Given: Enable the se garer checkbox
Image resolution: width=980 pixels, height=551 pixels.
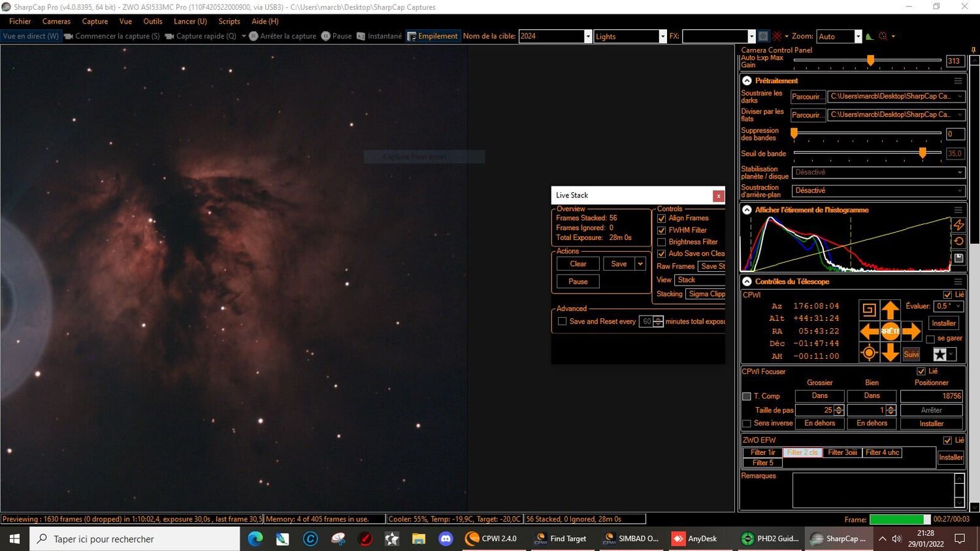Looking at the screenshot, I should click(930, 339).
